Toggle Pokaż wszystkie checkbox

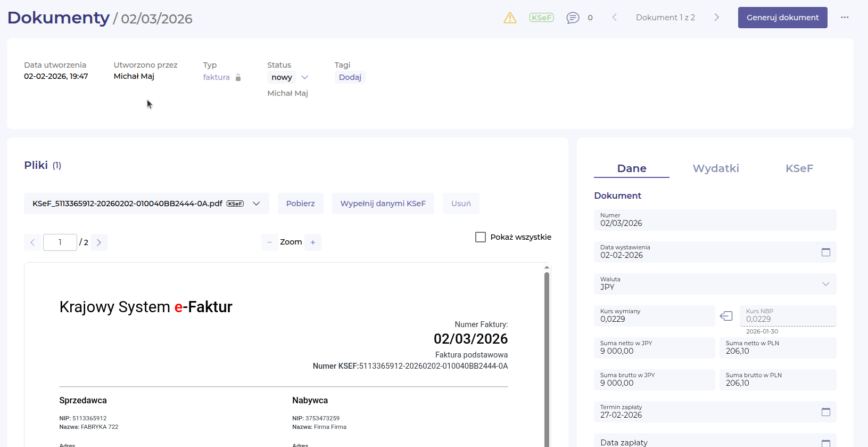click(x=481, y=237)
